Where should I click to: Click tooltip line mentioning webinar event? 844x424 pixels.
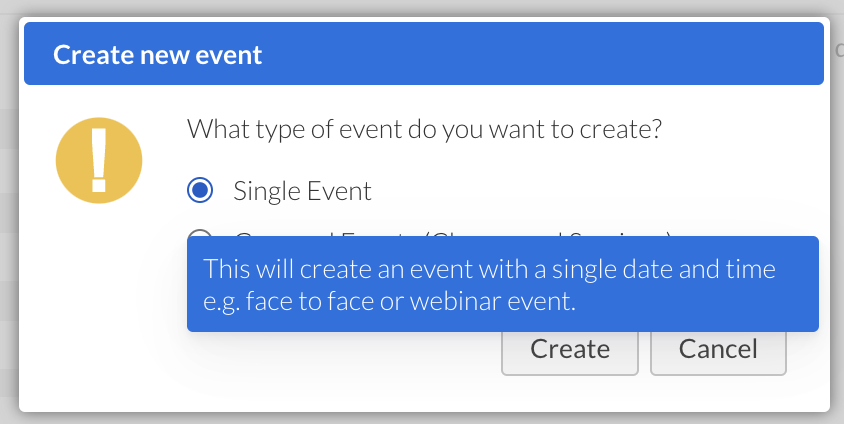coord(389,300)
